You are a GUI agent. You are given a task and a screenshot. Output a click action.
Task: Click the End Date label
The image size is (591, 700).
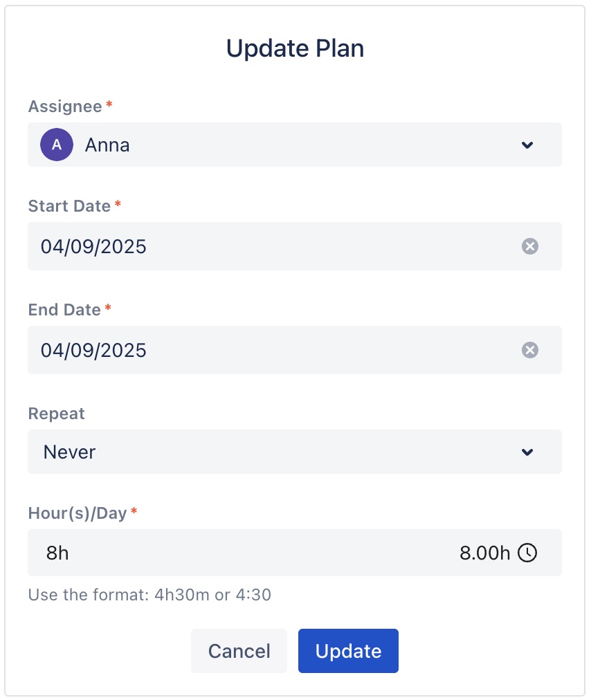(64, 310)
